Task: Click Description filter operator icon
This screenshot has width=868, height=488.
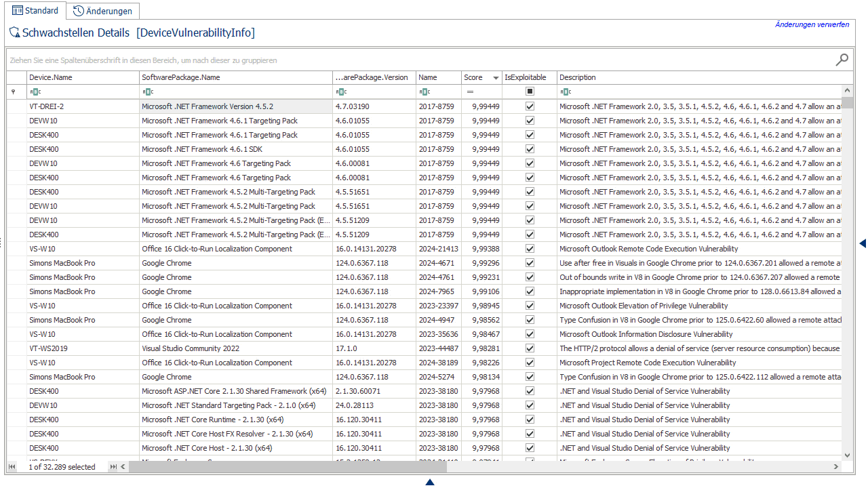Action: 565,91
